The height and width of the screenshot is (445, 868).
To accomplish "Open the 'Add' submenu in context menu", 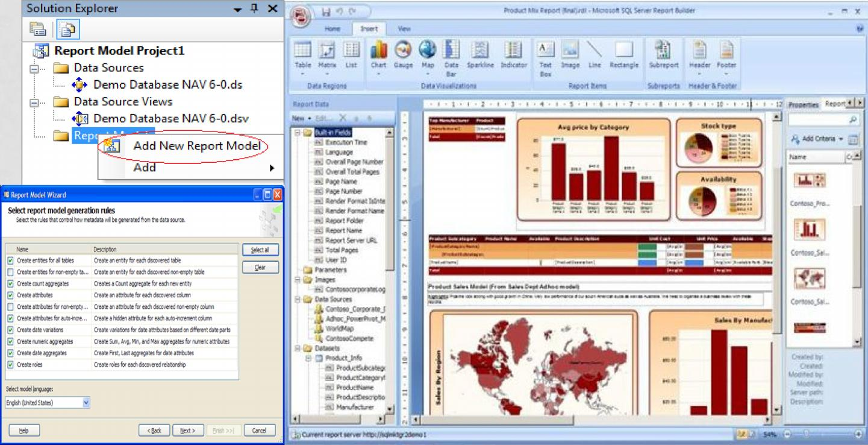I will pos(191,168).
